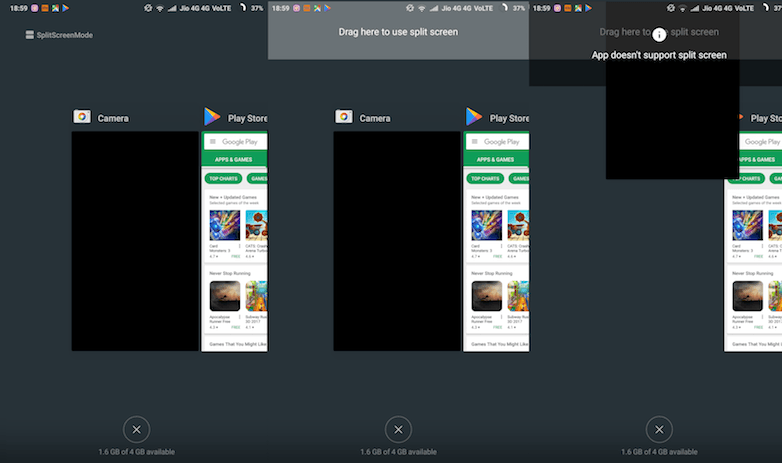Select the GAMES chip in first screenshot
Viewport: 782px width, 463px height.
click(x=257, y=179)
